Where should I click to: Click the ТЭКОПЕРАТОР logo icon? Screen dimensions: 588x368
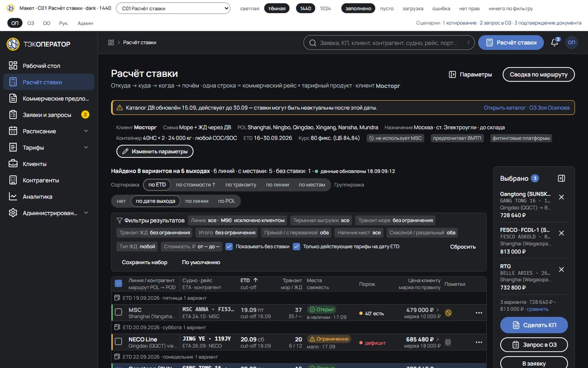[13, 44]
